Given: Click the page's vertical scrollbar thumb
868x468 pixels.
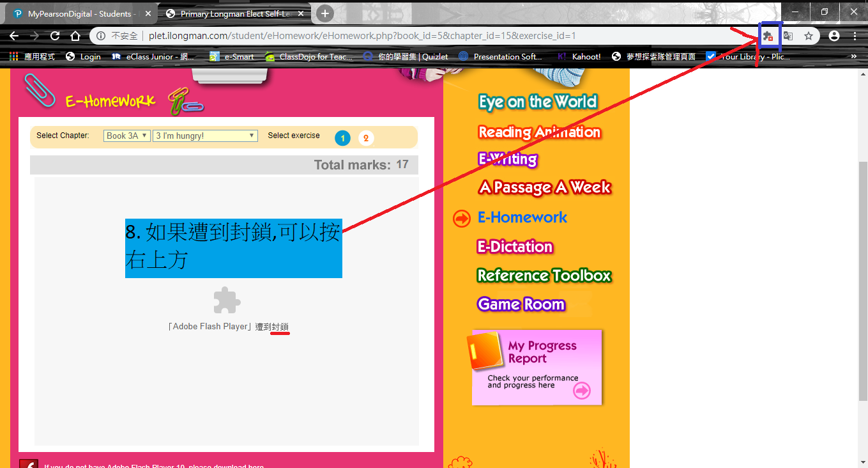Looking at the screenshot, I should pos(862,281).
